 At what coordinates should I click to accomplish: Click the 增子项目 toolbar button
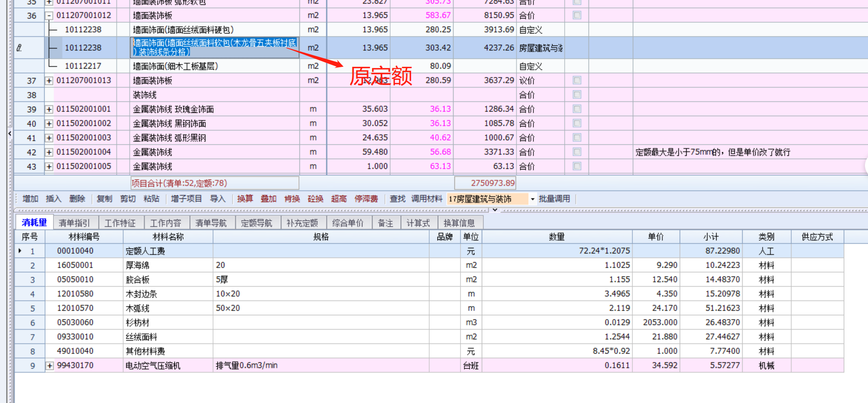(187, 199)
